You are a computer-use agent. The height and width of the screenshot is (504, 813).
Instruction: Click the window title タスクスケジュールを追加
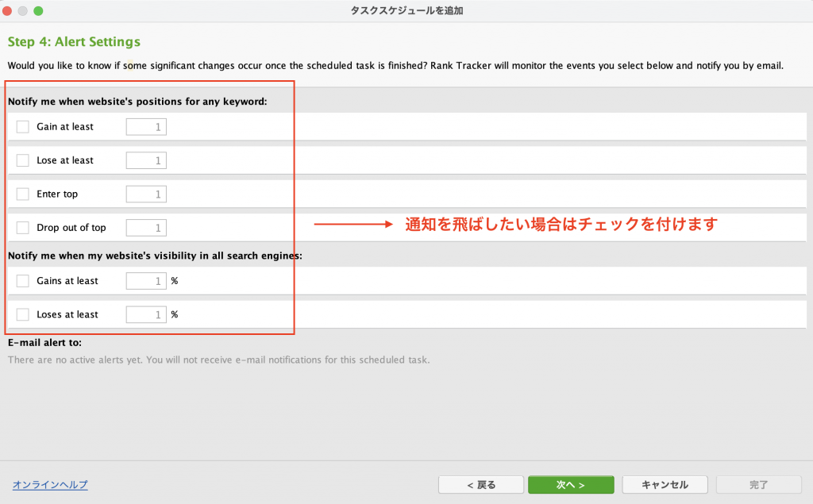407,11
